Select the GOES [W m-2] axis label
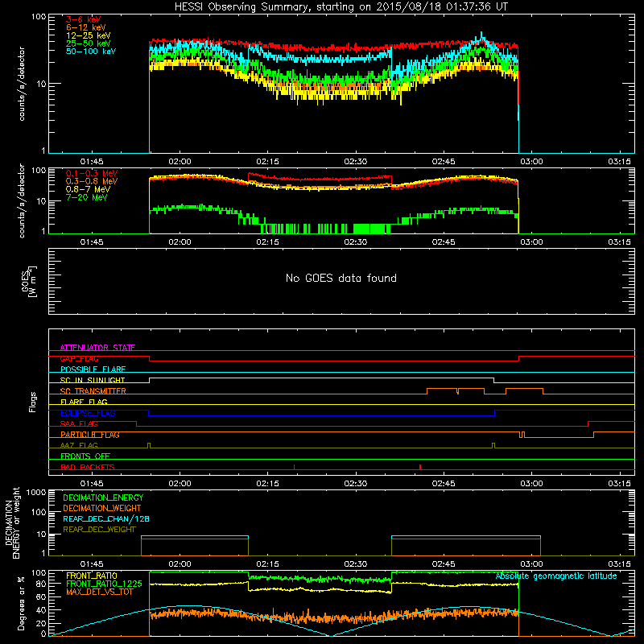 click(29, 281)
